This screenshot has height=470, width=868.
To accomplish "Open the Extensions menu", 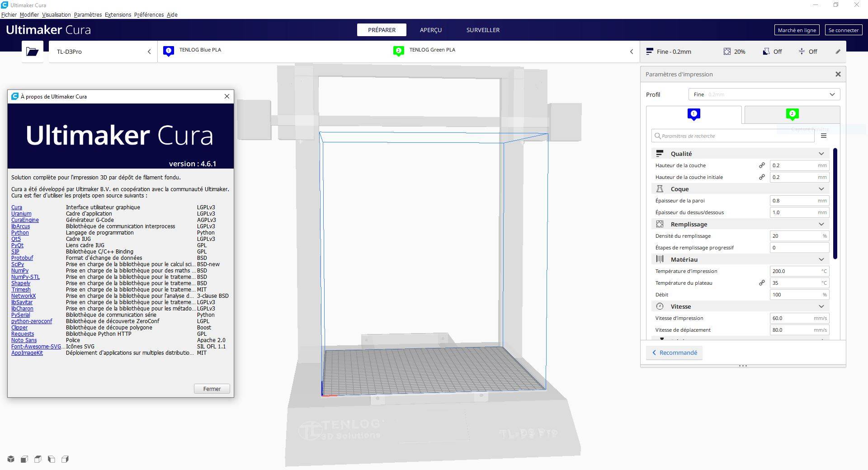I will (x=118, y=14).
